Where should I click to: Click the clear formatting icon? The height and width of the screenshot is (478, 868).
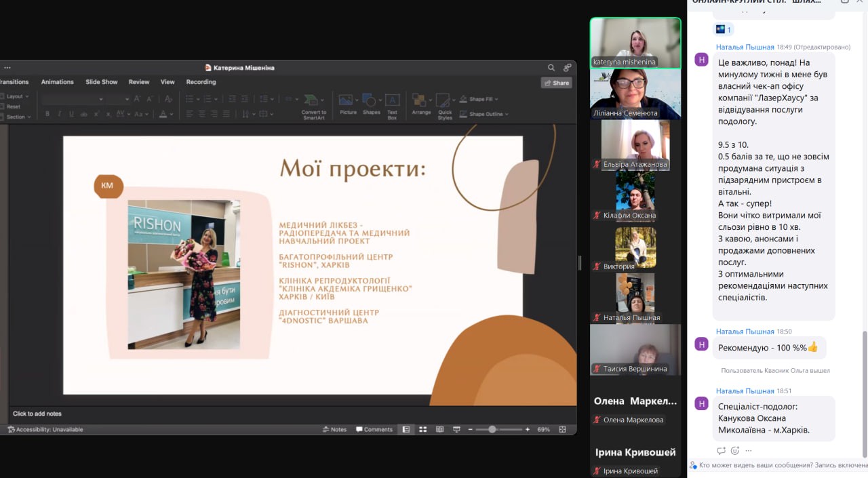click(169, 99)
